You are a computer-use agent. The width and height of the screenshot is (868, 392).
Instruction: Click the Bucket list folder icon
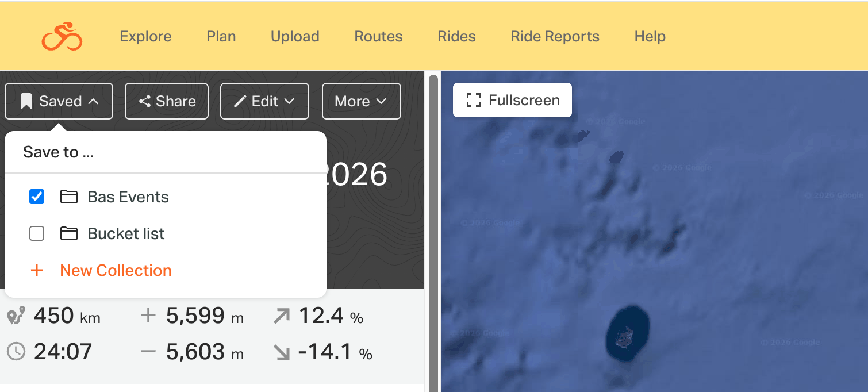[69, 234]
